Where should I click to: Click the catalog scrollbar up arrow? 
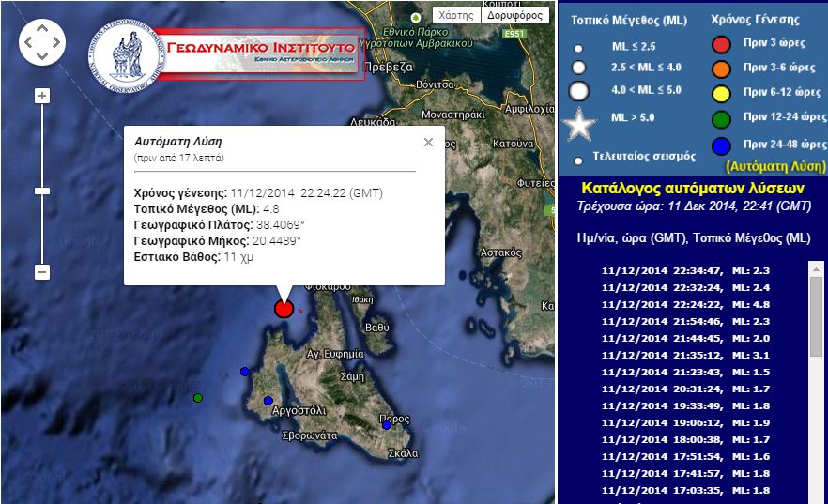point(816,269)
